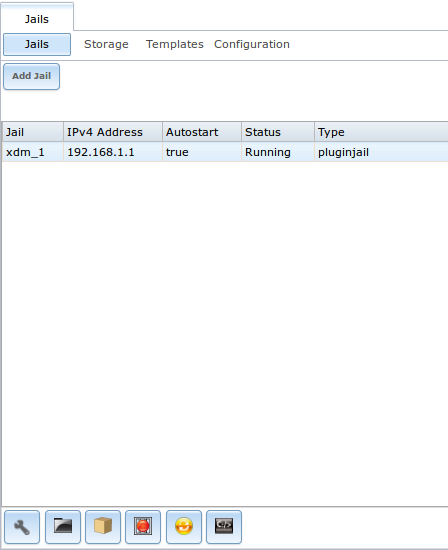Image resolution: width=448 pixels, height=550 pixels.
Task: Sort by Status column header
Action: pyautogui.click(x=278, y=132)
